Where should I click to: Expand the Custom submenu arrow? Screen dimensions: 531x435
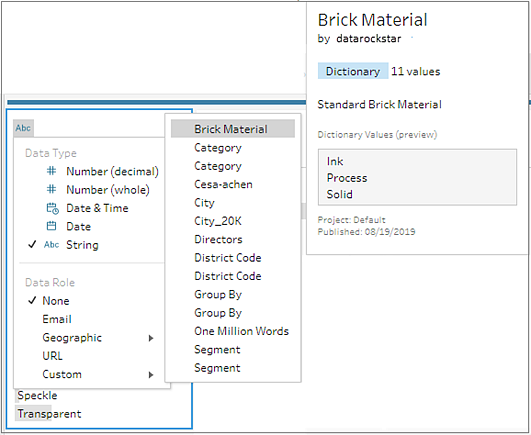[151, 374]
